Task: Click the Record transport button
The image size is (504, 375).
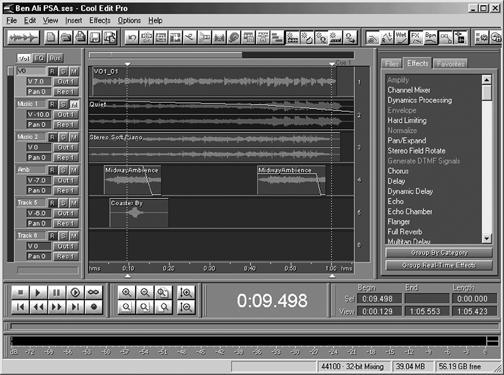Action: (93, 307)
